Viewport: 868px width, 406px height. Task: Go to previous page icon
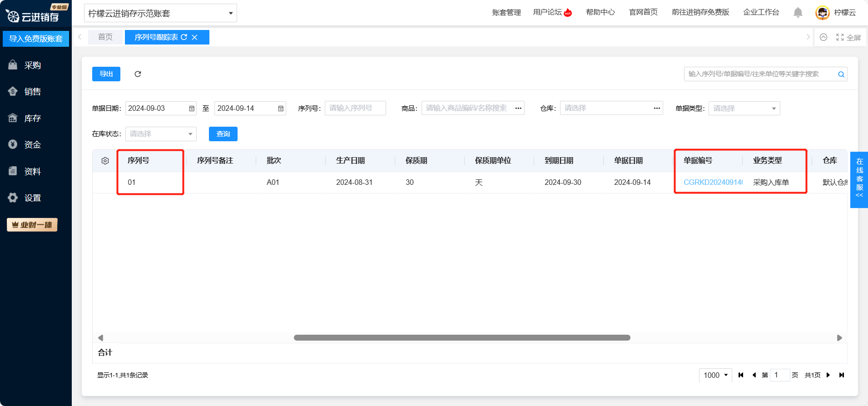pos(754,375)
